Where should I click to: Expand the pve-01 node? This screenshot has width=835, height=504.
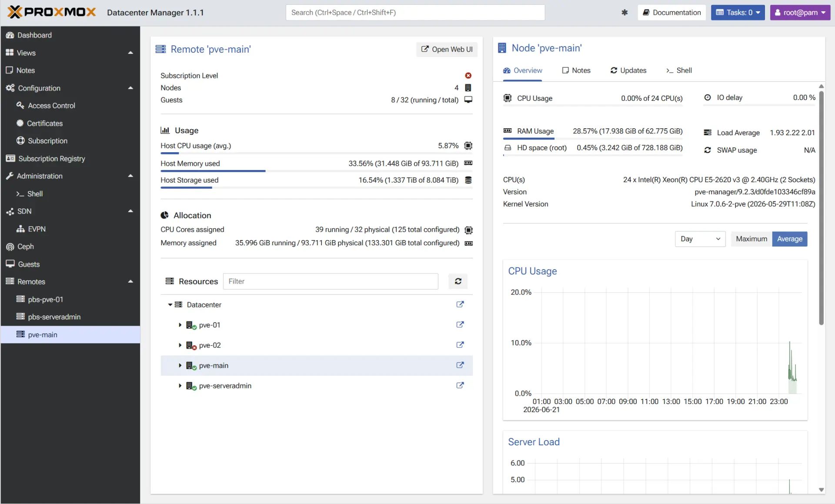(180, 325)
